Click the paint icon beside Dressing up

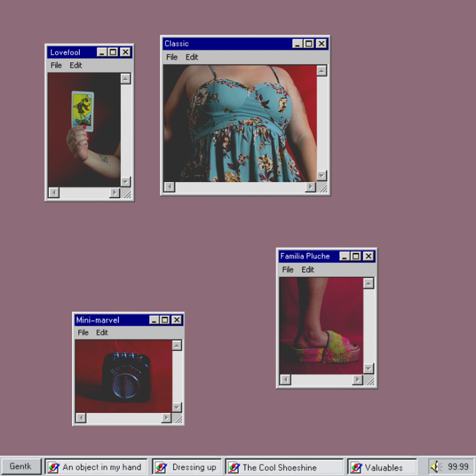point(161,467)
